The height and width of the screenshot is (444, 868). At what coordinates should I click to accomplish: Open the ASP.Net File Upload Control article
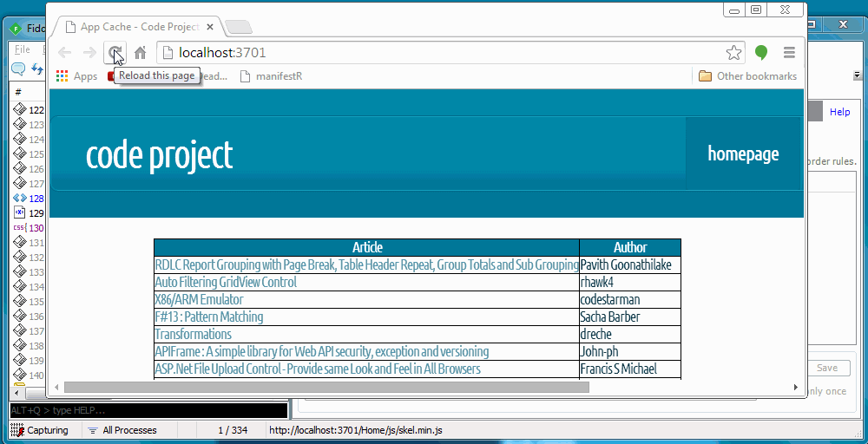[x=317, y=369]
